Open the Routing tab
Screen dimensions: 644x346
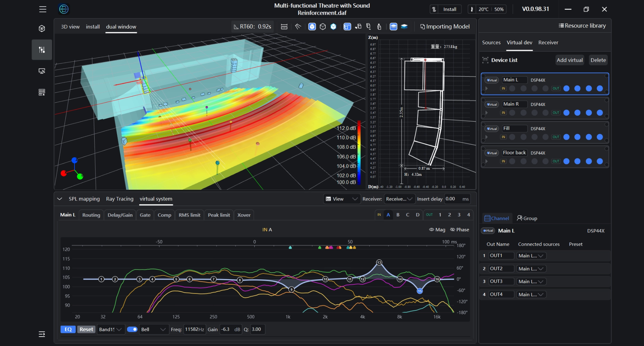(x=91, y=215)
